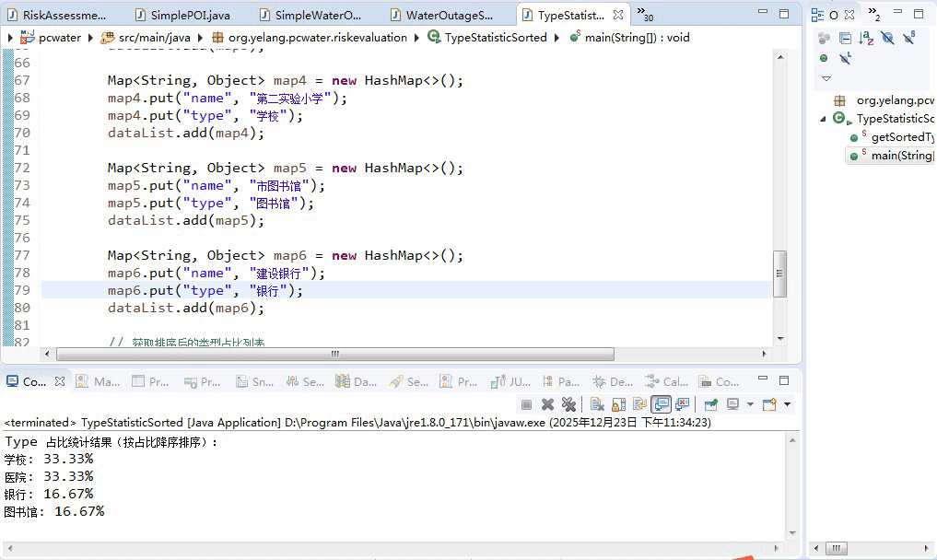
Task: Collapse the TypeStatisticSorted class node
Action: 823,119
